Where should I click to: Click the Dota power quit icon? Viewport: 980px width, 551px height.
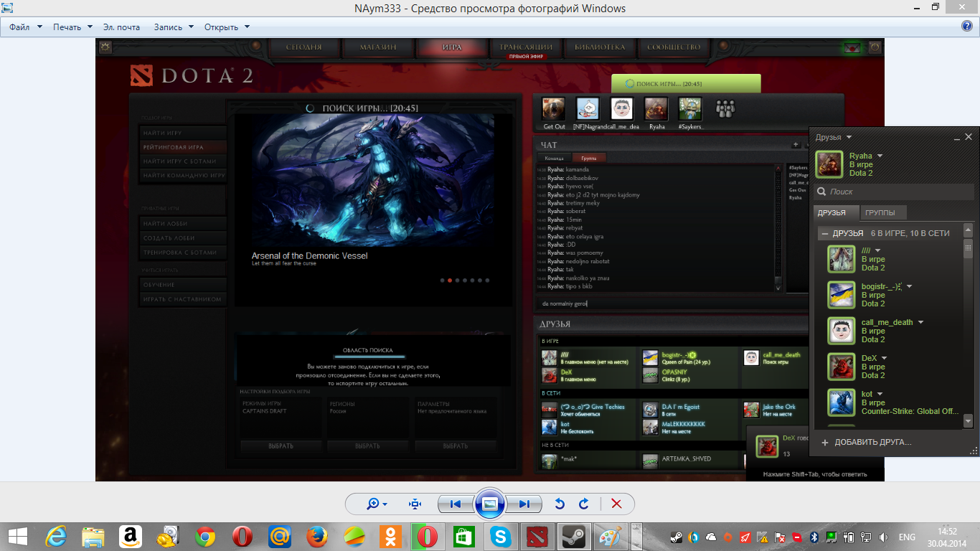[875, 47]
